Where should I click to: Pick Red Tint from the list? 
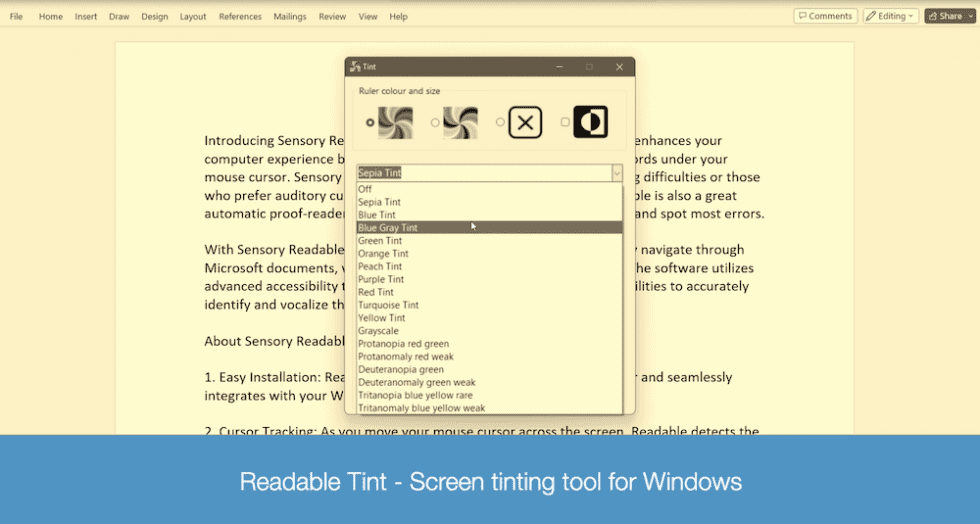coord(489,292)
